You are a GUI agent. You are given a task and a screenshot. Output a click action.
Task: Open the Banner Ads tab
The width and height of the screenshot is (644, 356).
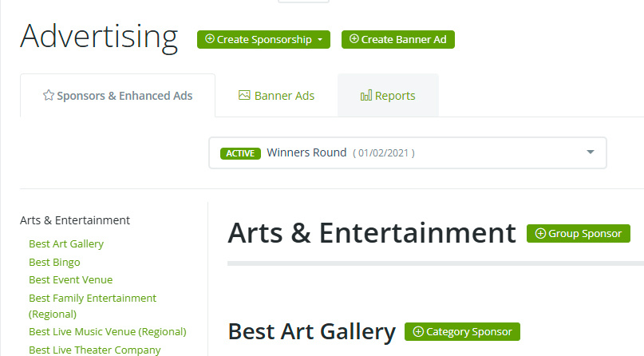(276, 96)
